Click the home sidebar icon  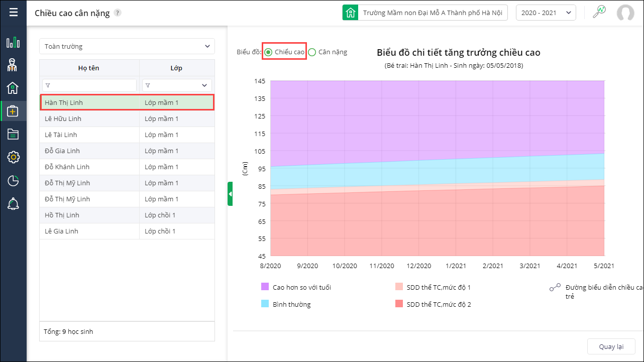tap(13, 88)
